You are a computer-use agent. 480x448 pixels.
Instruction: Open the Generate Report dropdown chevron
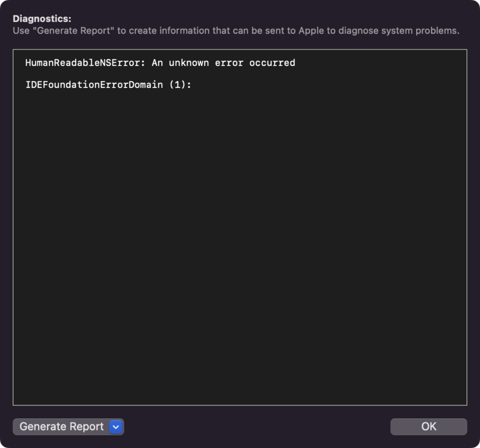(x=116, y=427)
